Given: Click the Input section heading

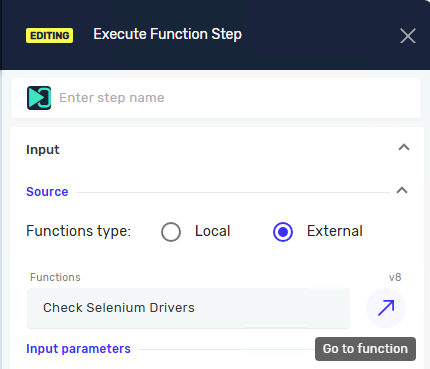Looking at the screenshot, I should pos(43,150).
